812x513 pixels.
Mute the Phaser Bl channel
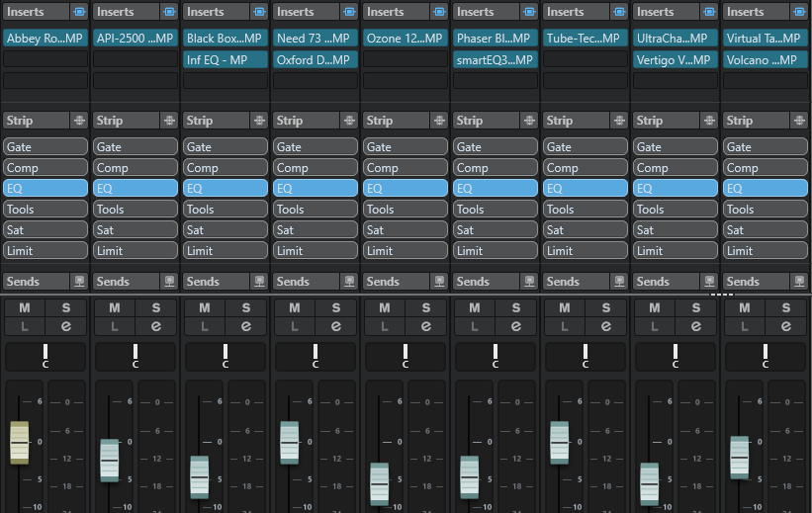(475, 308)
